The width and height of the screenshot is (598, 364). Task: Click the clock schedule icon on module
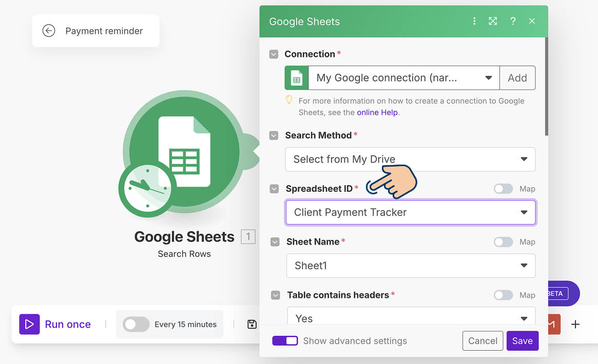[x=147, y=188]
